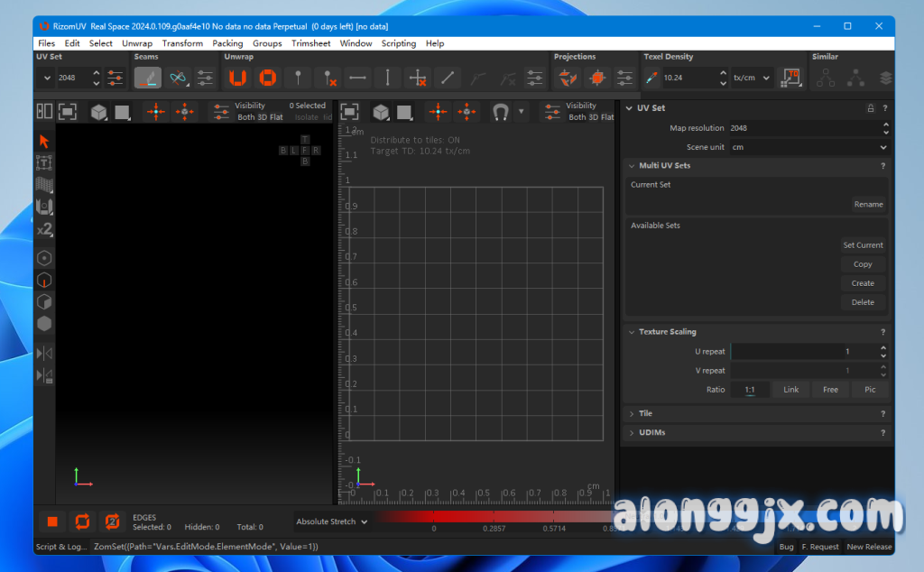
Task: Toggle the UV Set panel lock
Action: click(x=870, y=108)
